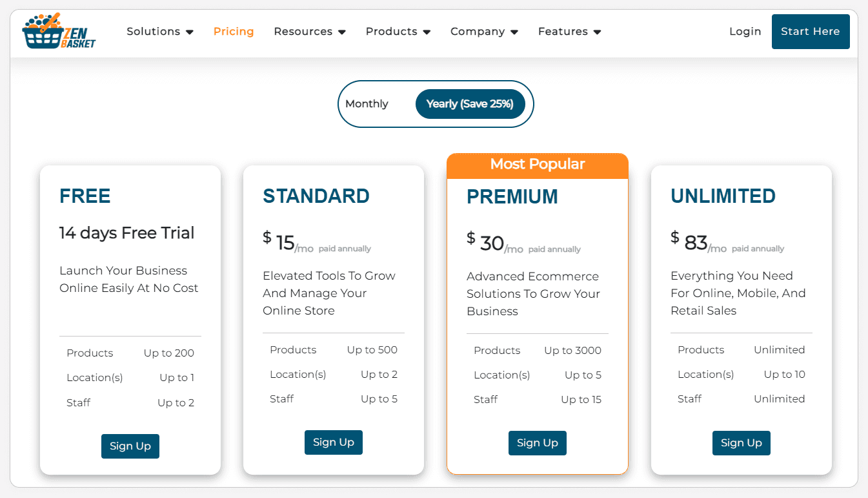
Task: Click the PREMIUM plan heading
Action: pos(512,196)
